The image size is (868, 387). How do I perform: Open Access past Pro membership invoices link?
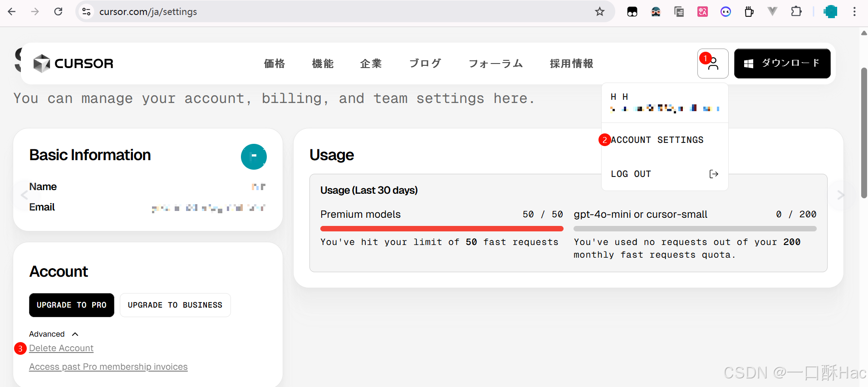108,367
